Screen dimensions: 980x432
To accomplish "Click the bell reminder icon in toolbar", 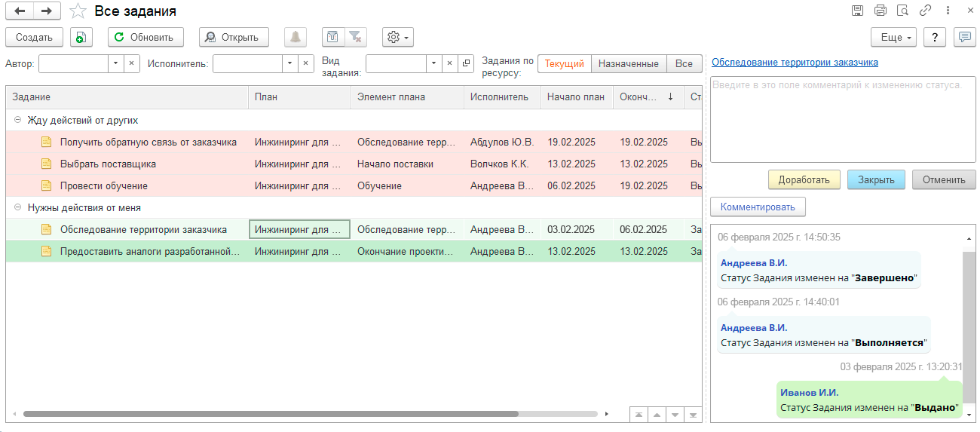I will (x=295, y=37).
